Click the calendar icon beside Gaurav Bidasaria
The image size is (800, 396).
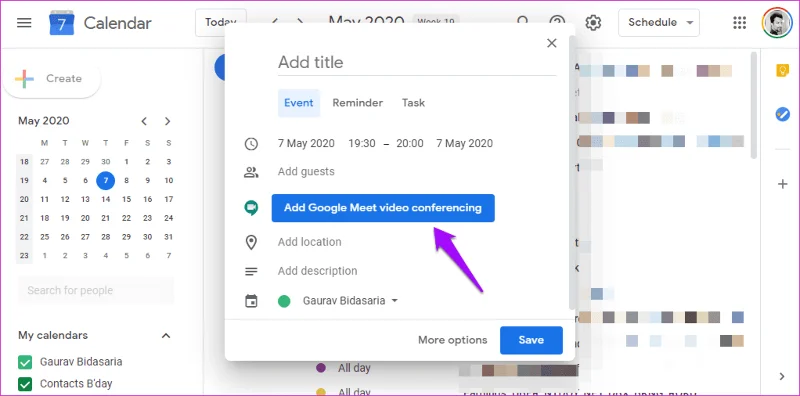click(x=251, y=301)
